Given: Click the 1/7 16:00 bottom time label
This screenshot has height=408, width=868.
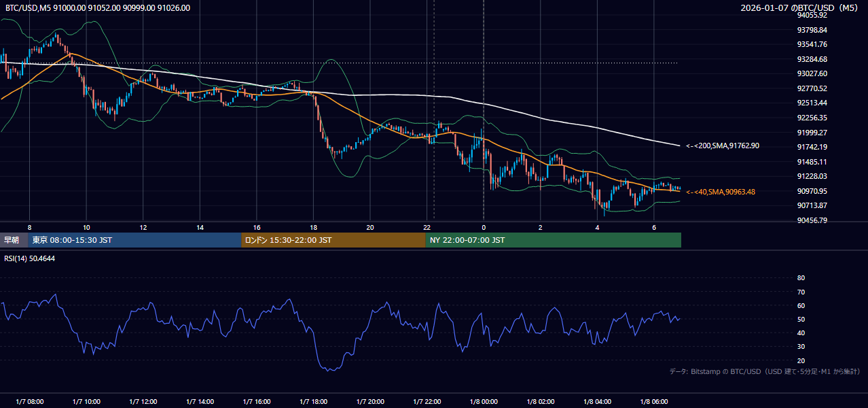Looking at the screenshot, I should tap(257, 402).
